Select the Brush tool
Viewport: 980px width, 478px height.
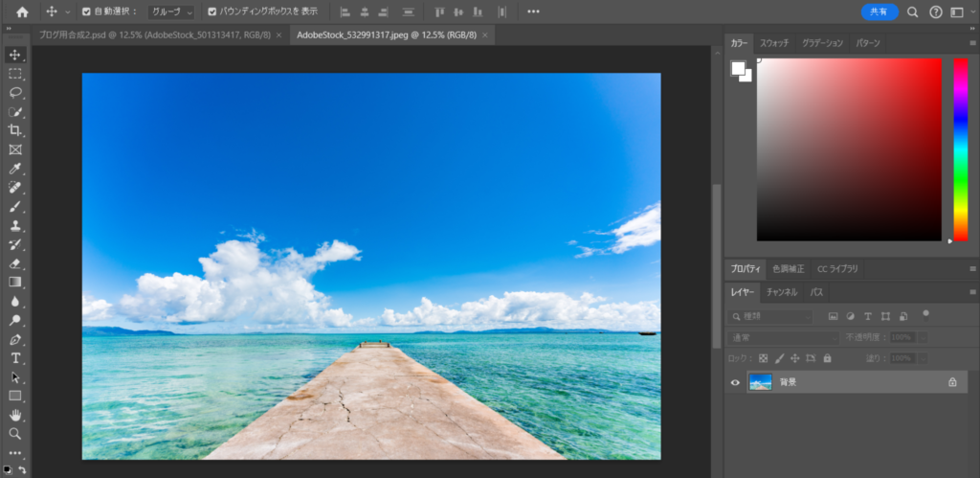tap(15, 206)
